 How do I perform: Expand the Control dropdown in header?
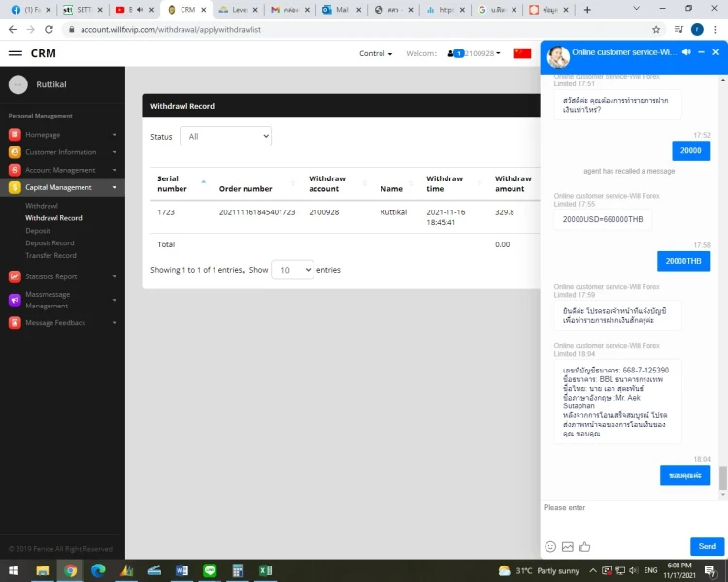point(376,53)
